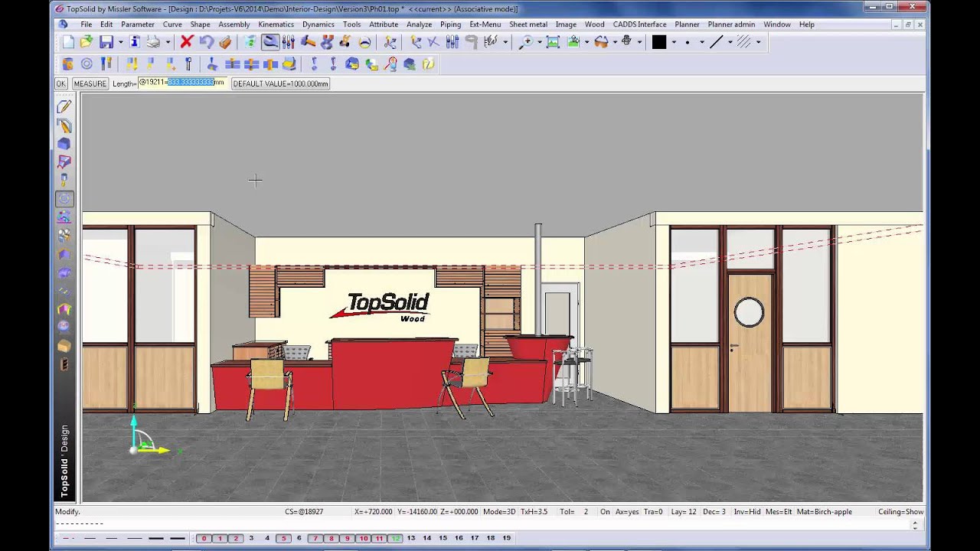The width and height of the screenshot is (980, 551).
Task: Expand the view orientation dropdown arrow
Action: (586, 42)
